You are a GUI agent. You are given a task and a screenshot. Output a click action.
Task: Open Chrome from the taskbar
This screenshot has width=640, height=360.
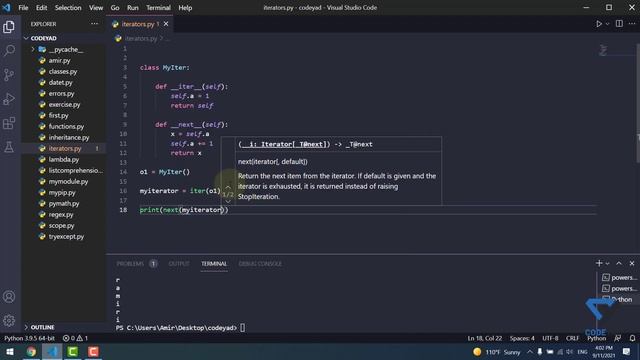31,351
